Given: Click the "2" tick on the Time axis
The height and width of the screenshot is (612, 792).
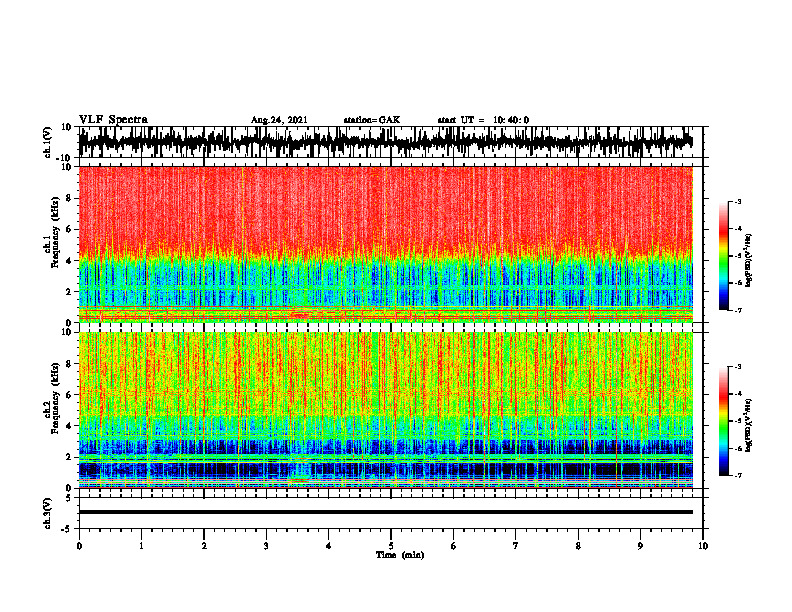Looking at the screenshot, I should coord(204,546).
